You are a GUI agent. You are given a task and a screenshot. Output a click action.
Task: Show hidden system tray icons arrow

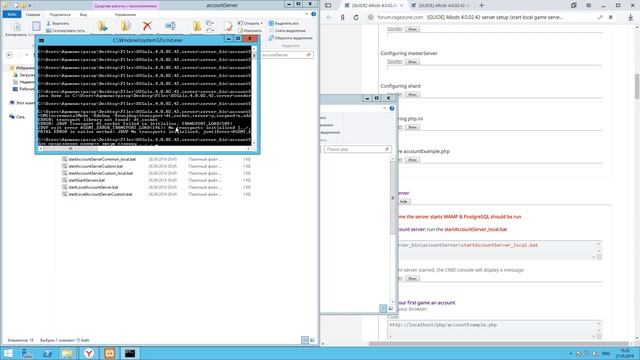coord(571,353)
